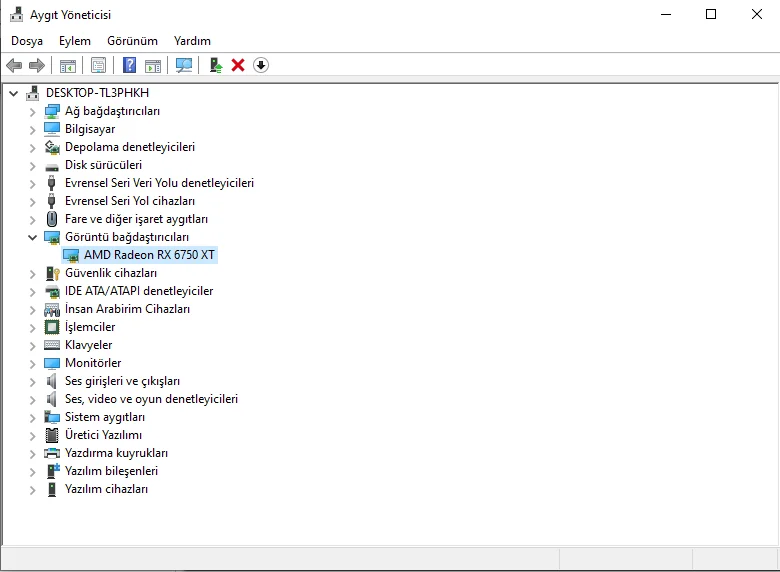Expand Sistem aygıtları chevron

[x=33, y=417]
